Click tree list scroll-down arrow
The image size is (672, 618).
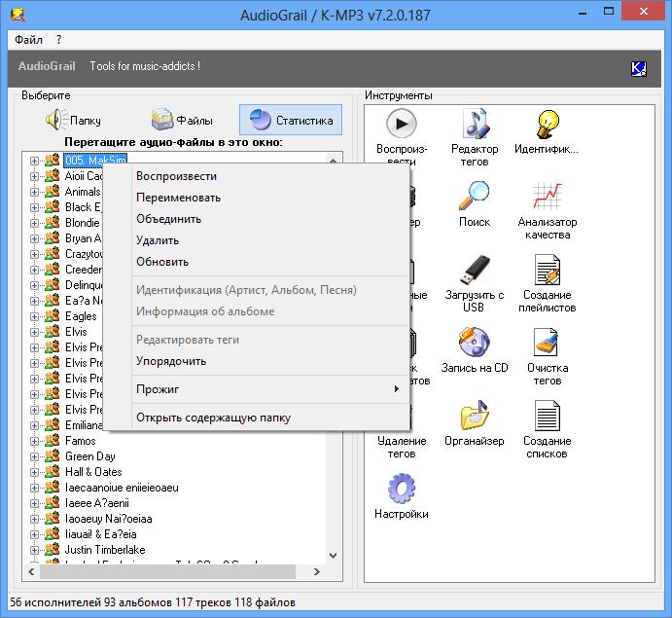[x=333, y=556]
